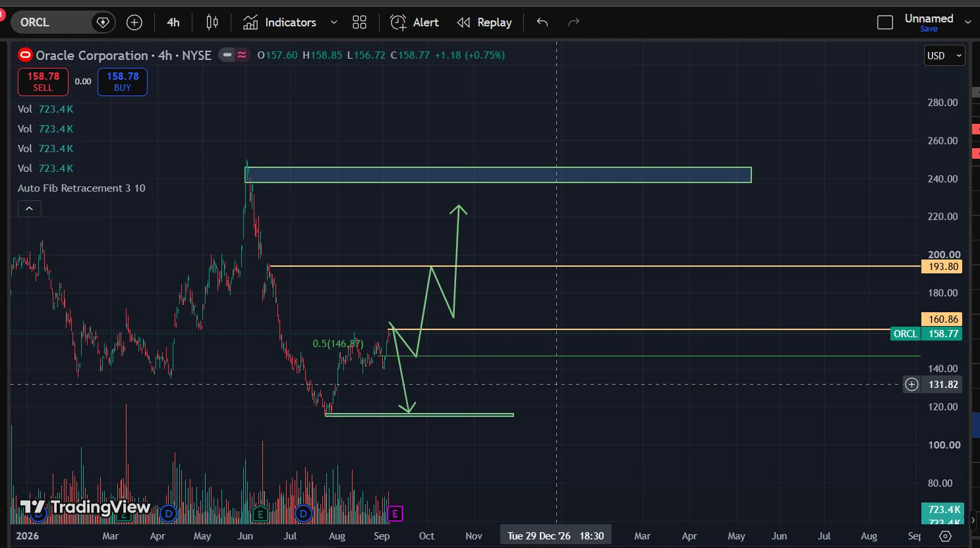Open the USD currency dropdown
Screen dimensions: 980x548
pyautogui.click(x=944, y=56)
